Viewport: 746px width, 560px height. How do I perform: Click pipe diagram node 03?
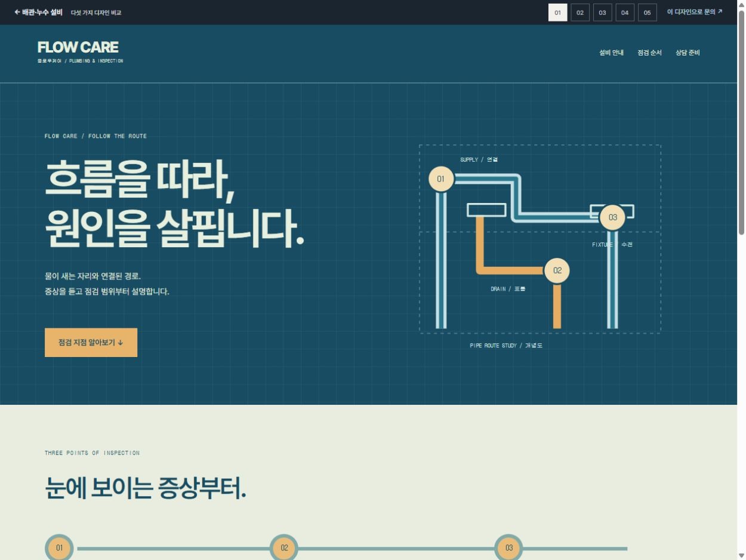coord(612,217)
